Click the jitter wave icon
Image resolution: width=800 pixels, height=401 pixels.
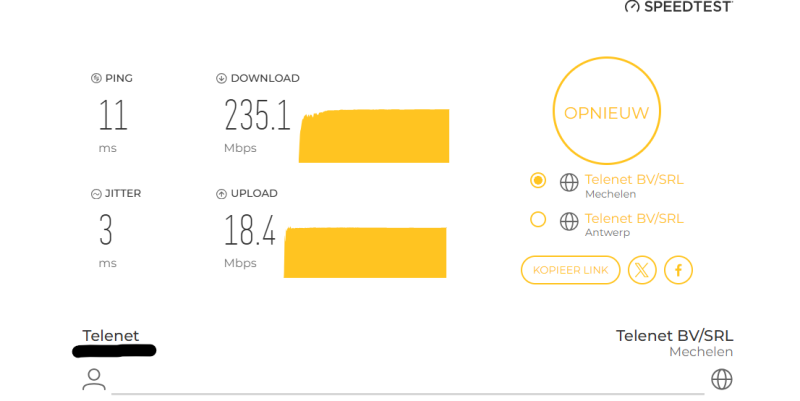[x=96, y=194]
